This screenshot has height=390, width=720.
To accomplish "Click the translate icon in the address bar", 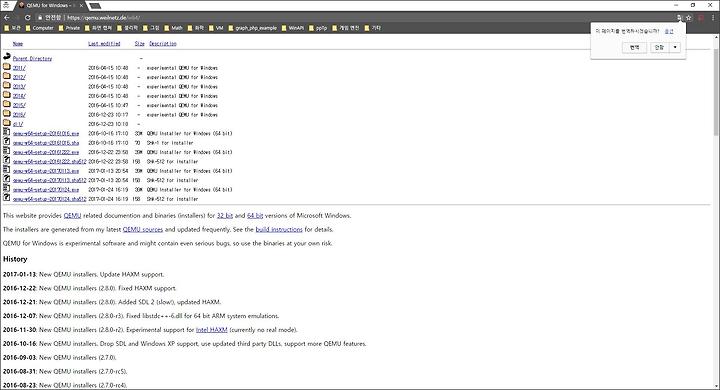I will point(679,17).
